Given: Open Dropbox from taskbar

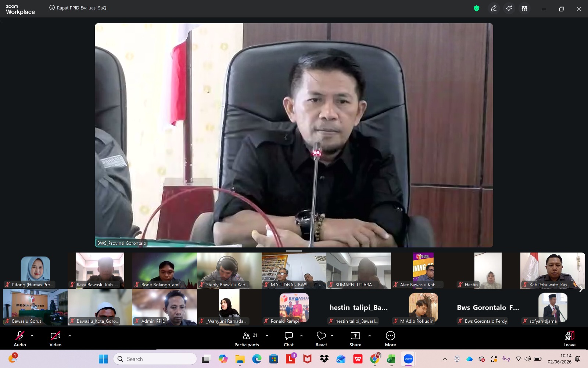Looking at the screenshot, I should [324, 359].
